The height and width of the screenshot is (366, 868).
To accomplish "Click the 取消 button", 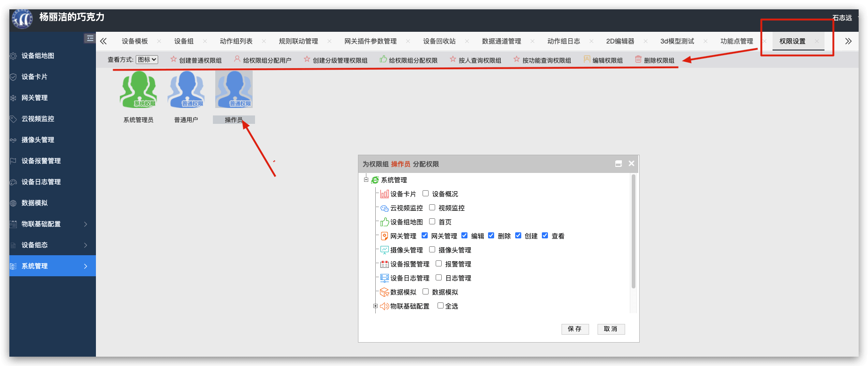I will (x=611, y=329).
